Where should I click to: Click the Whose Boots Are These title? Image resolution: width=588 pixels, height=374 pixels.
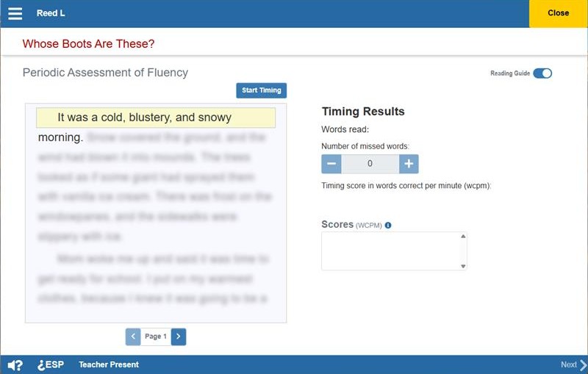click(88, 44)
